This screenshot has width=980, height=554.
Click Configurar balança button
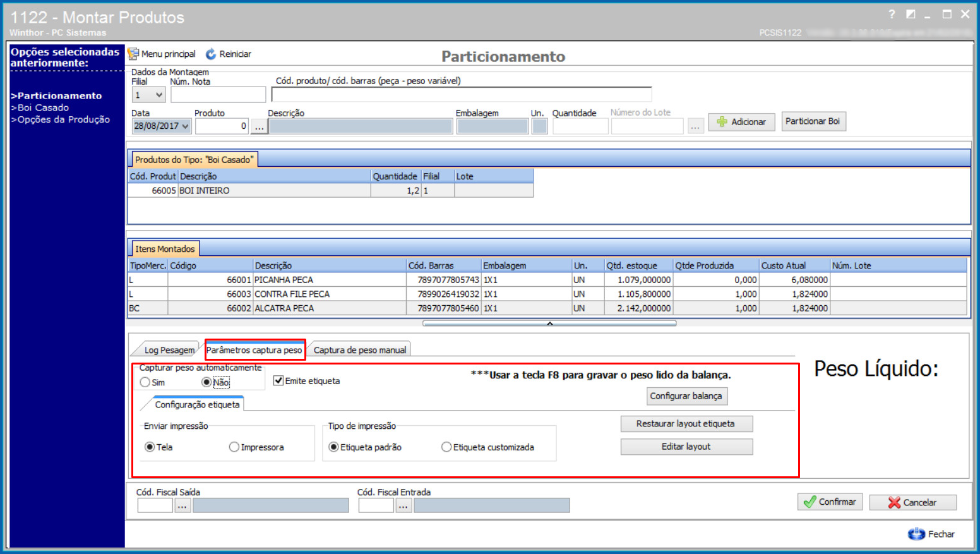pyautogui.click(x=686, y=396)
